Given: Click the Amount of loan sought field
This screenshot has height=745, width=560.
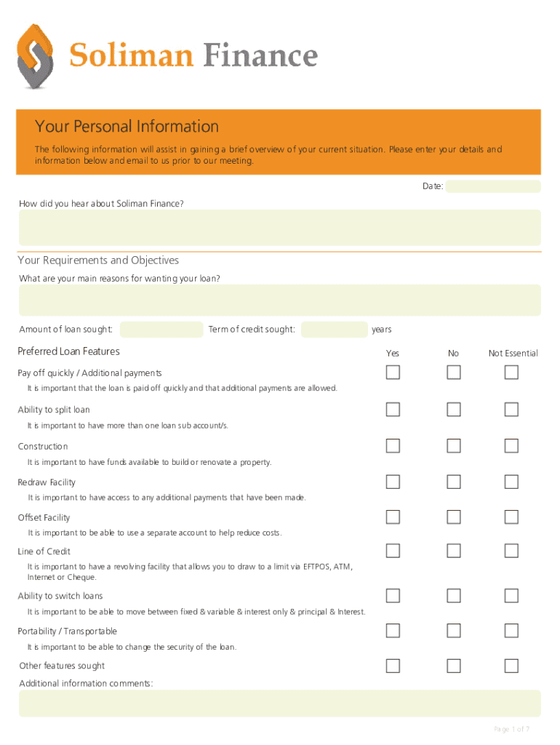Looking at the screenshot, I should point(161,330).
